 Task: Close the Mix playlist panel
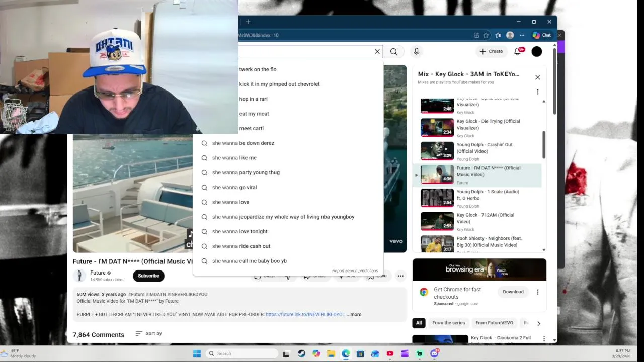tap(538, 77)
